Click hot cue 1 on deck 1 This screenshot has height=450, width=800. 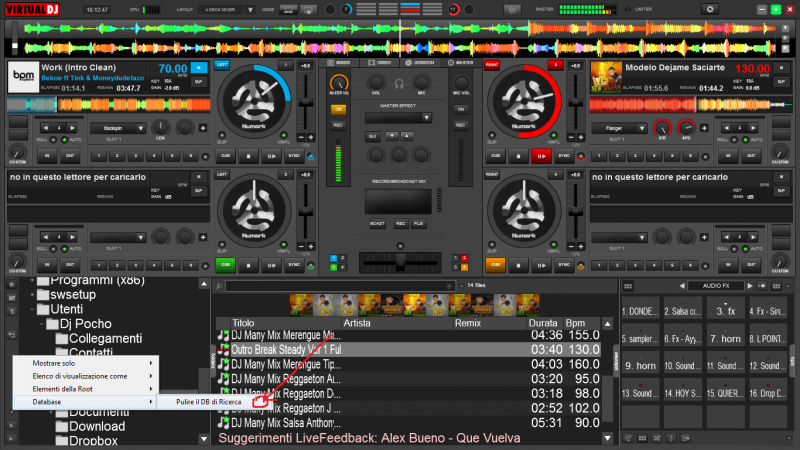tap(98, 156)
